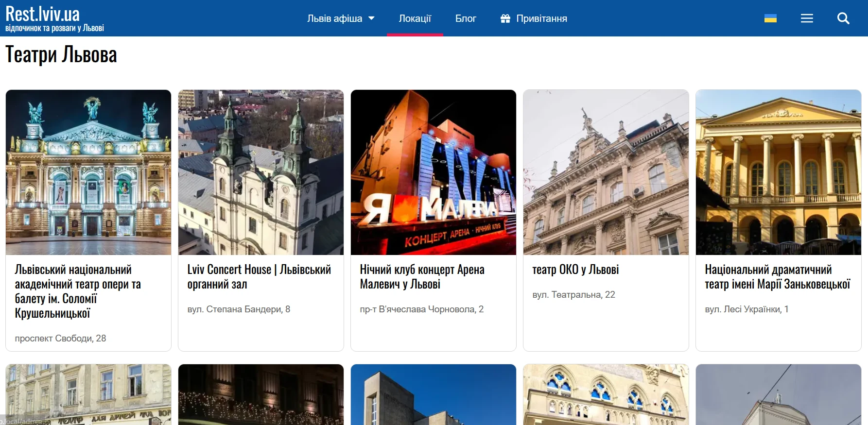Open the search magnifier icon
Viewport: 868px width, 425px height.
tap(843, 18)
